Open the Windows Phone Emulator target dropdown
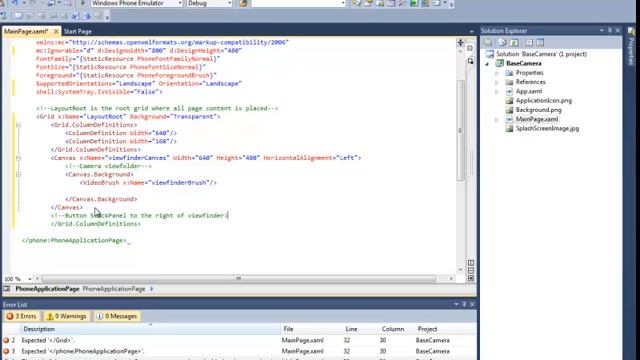Screen dimensions: 640x360 pos(179,3)
